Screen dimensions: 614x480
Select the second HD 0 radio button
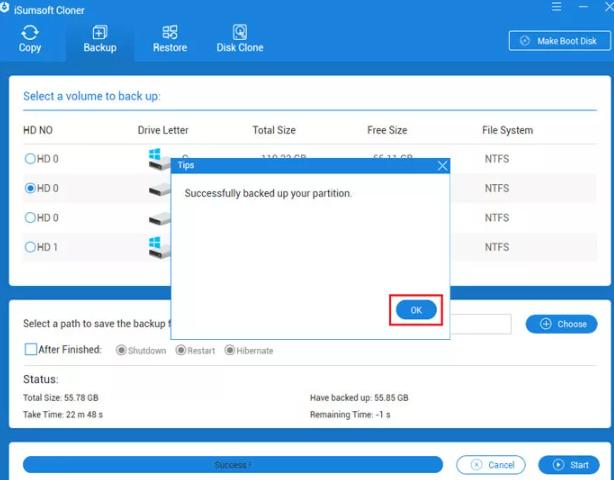30,188
